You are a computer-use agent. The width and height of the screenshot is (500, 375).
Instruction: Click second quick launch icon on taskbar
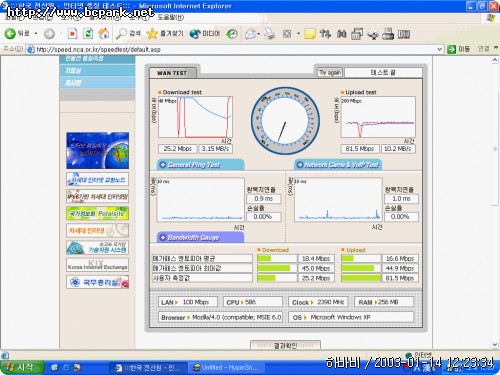tap(66, 368)
